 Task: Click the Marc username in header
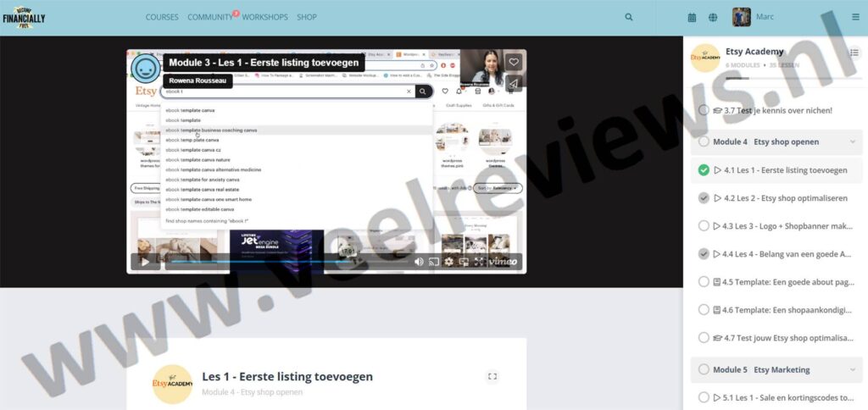765,17
